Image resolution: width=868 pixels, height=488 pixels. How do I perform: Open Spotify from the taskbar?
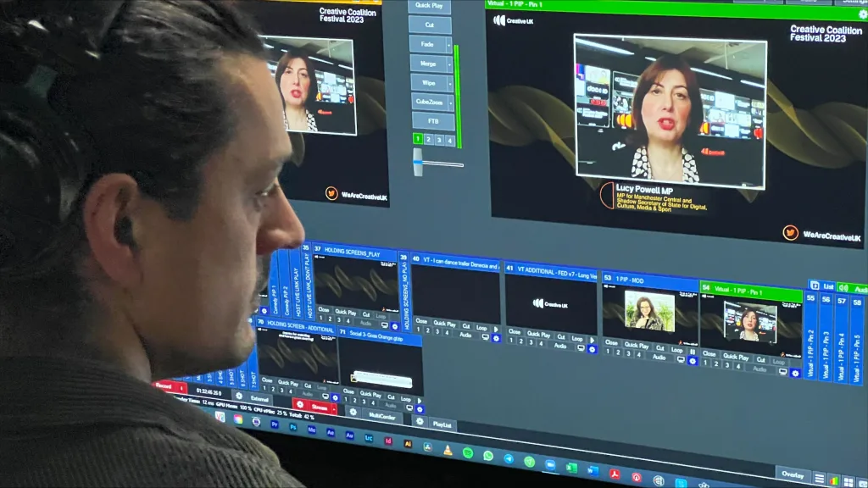[x=468, y=453]
